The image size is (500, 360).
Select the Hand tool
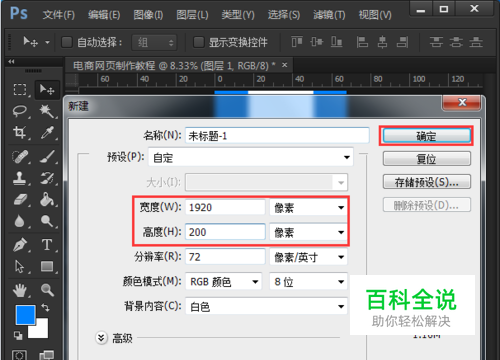tap(20, 290)
